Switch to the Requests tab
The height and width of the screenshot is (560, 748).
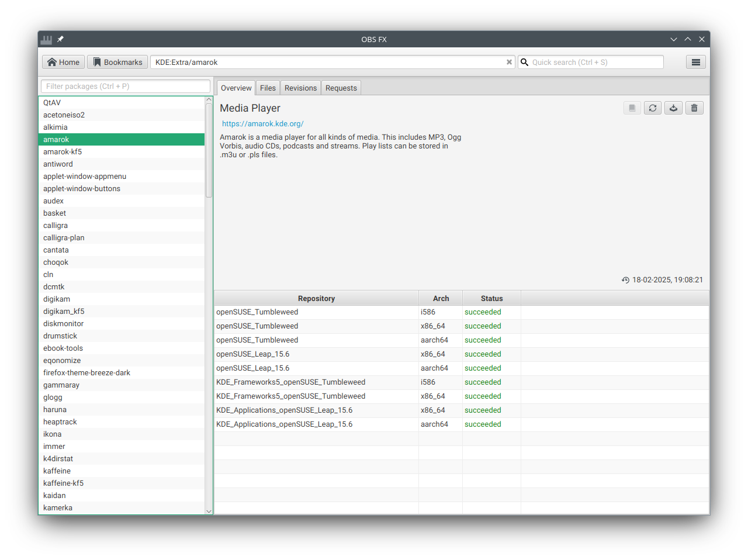[x=341, y=88]
